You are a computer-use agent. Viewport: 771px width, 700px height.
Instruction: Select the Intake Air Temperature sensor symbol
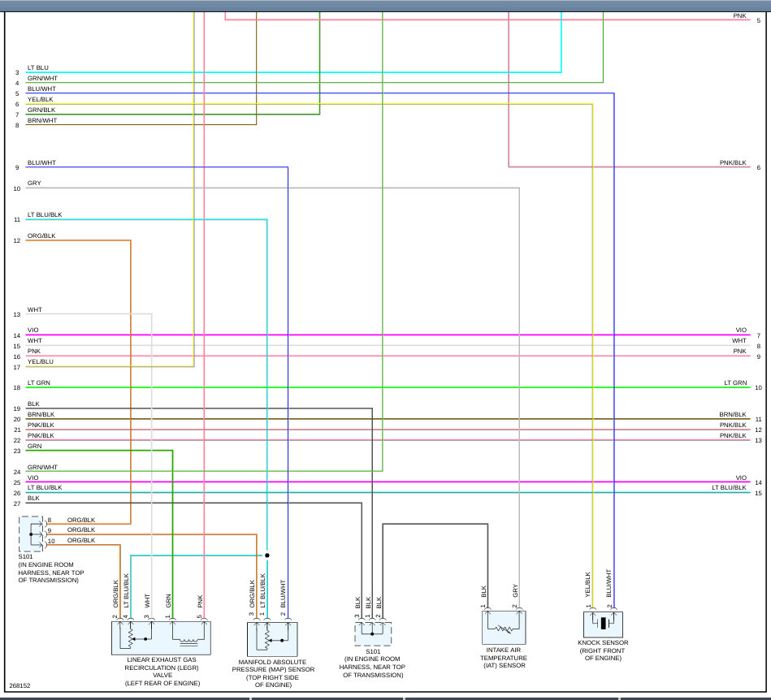coord(504,627)
